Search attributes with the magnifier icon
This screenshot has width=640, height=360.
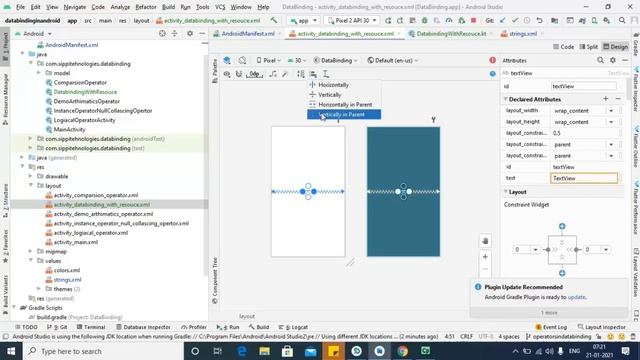click(x=600, y=60)
